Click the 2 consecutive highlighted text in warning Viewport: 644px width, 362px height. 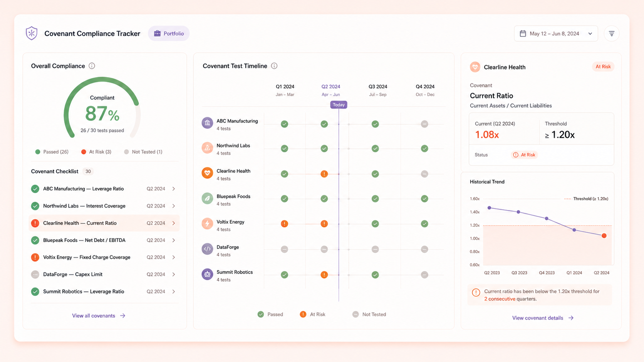pos(500,299)
